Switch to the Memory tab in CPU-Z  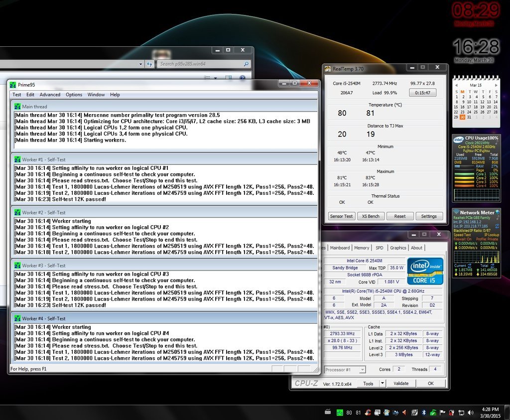coord(362,248)
